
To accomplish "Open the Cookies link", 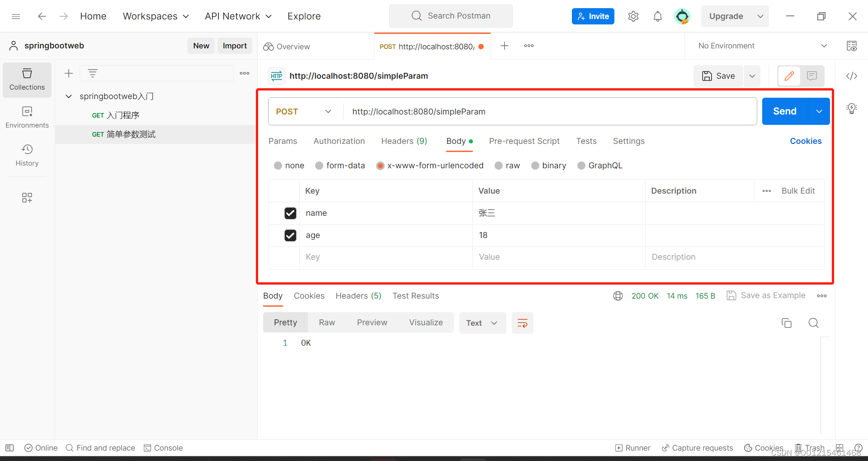I will (806, 141).
